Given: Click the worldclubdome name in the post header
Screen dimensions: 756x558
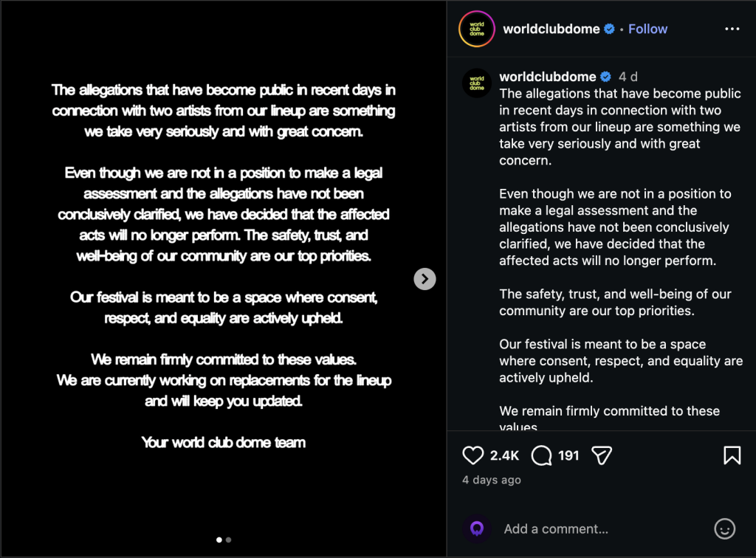Looking at the screenshot, I should tap(551, 29).
